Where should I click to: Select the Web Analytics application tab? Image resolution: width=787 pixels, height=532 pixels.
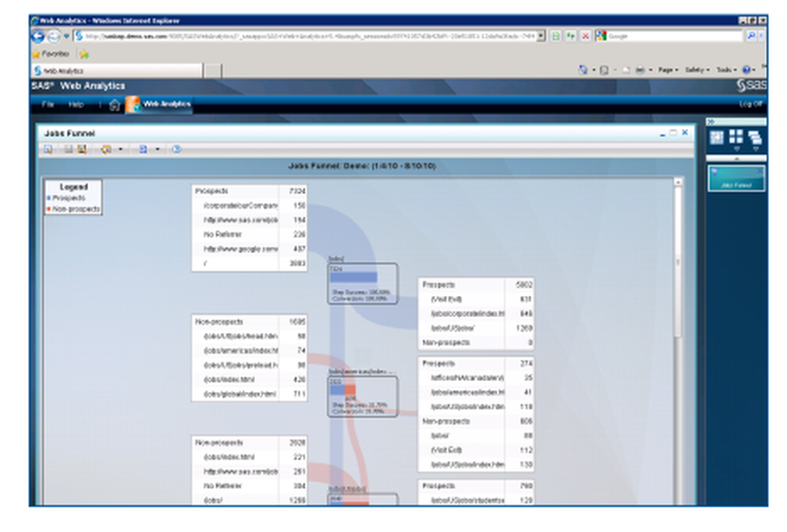coord(159,105)
